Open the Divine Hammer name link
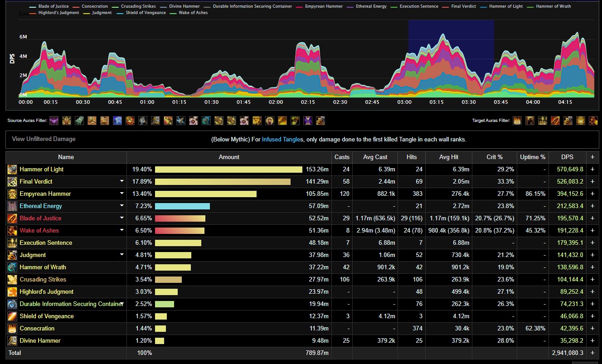This screenshot has height=364, width=602. 40,340
